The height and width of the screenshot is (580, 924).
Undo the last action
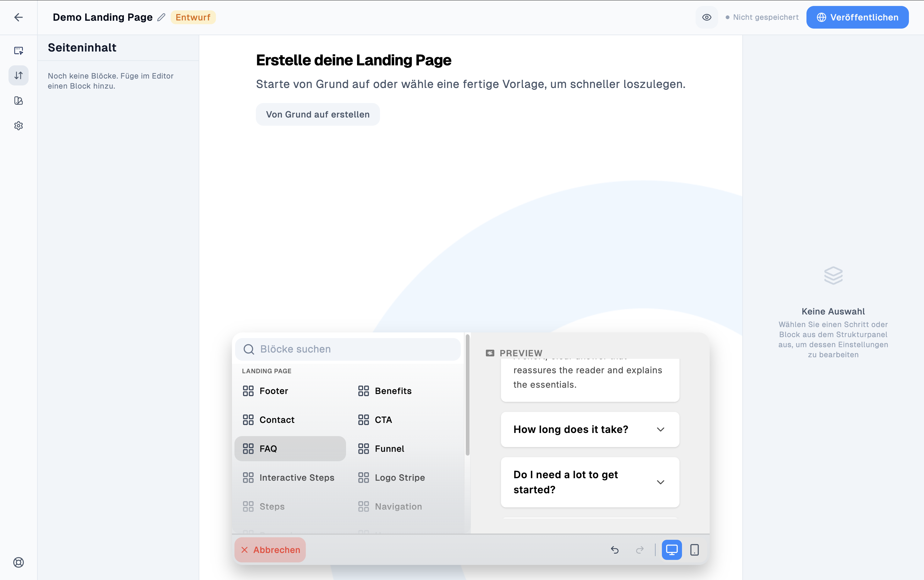pos(615,550)
